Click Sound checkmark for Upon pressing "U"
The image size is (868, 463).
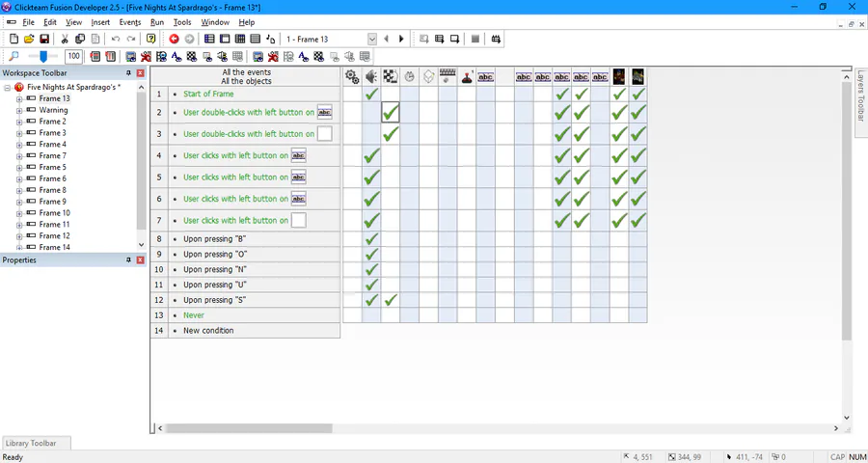(371, 285)
